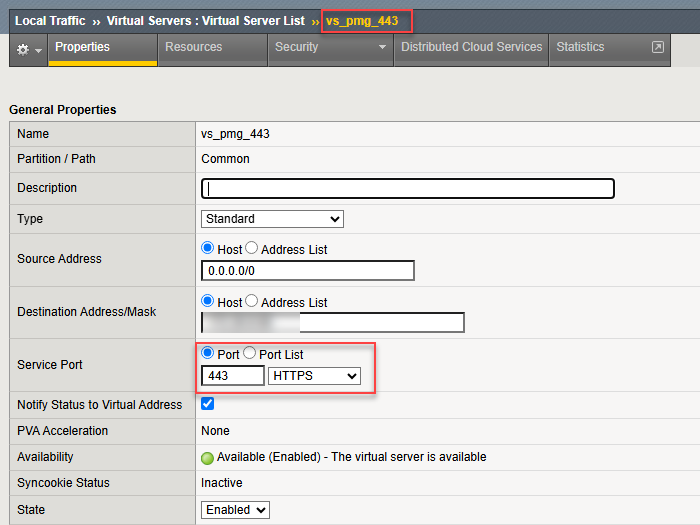Click into the Description text field
The image size is (700, 525).
(x=408, y=189)
